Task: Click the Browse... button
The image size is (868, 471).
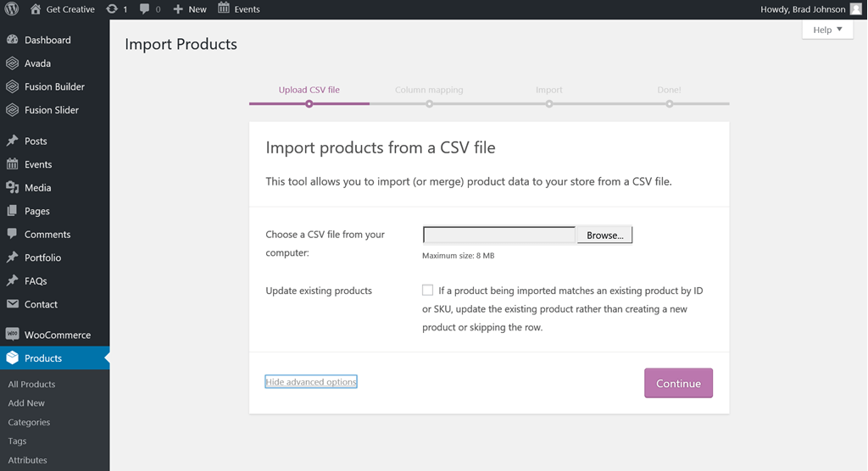Action: pos(604,235)
